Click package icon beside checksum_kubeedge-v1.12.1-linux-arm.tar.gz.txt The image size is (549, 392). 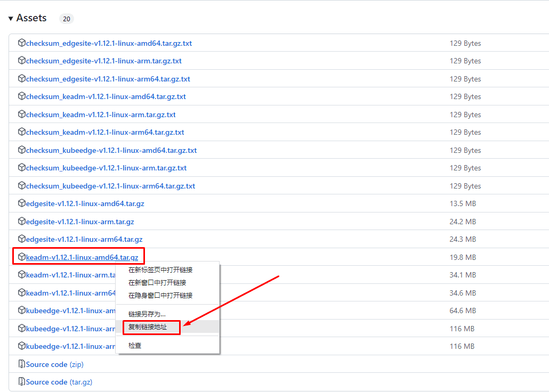22,167
